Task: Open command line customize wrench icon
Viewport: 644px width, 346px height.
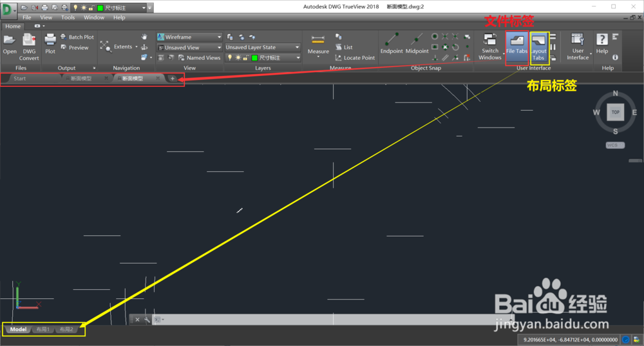Action: coord(147,320)
